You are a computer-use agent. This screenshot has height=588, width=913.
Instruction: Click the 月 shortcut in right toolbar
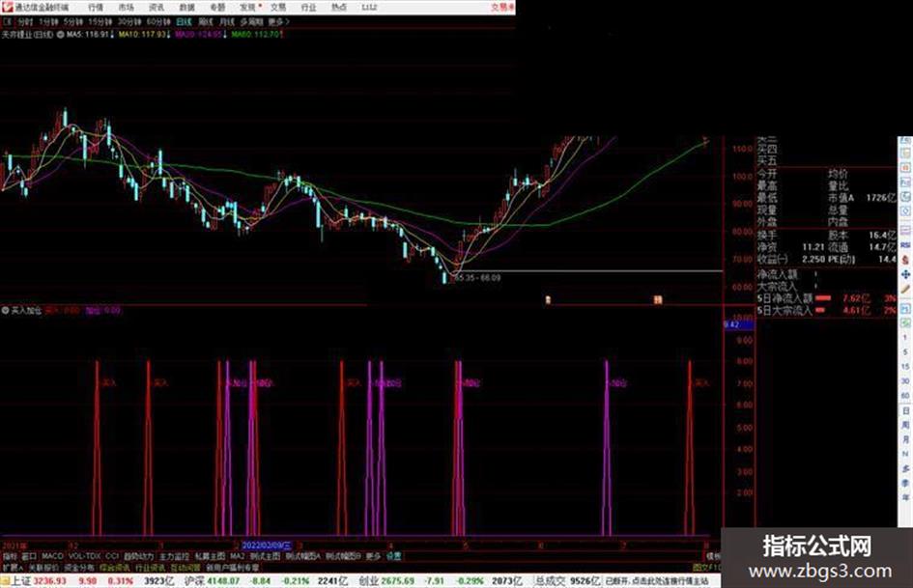pos(906,438)
